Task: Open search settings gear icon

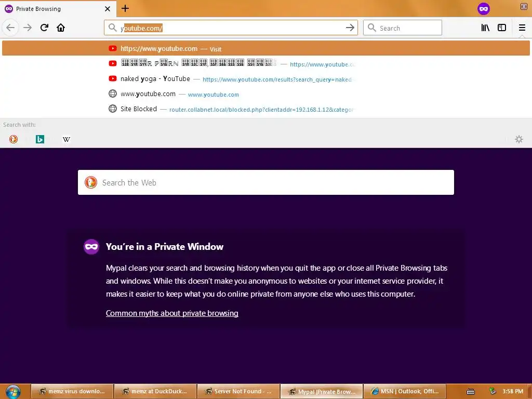Action: 519,139
